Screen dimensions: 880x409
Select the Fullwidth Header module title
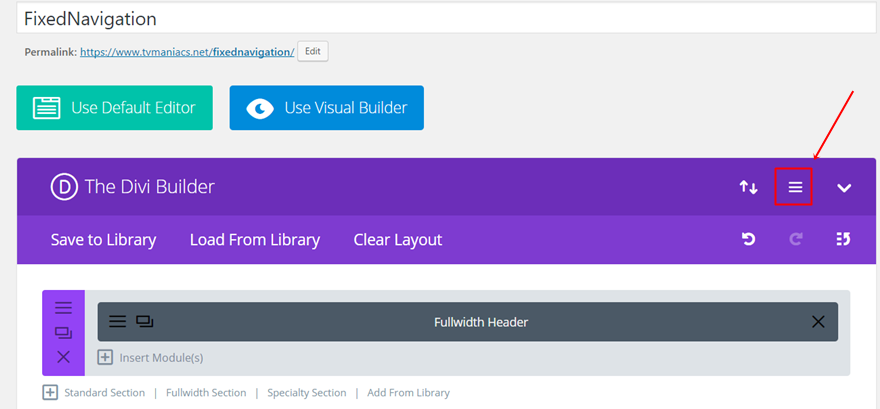(x=481, y=322)
